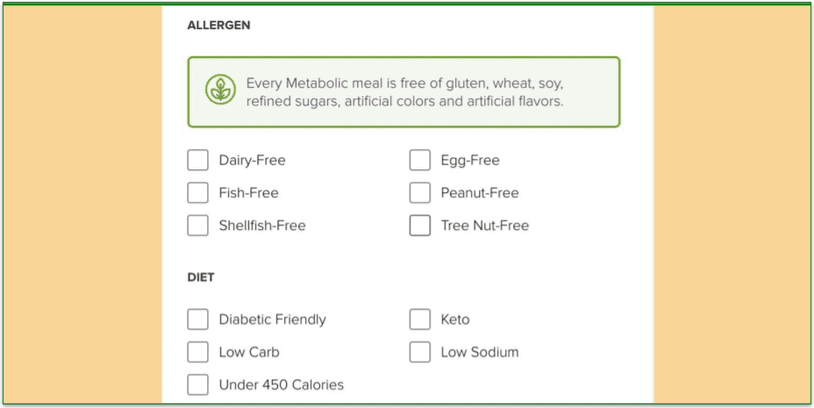
Task: Enable the Low Carb checkbox
Action: [x=198, y=352]
